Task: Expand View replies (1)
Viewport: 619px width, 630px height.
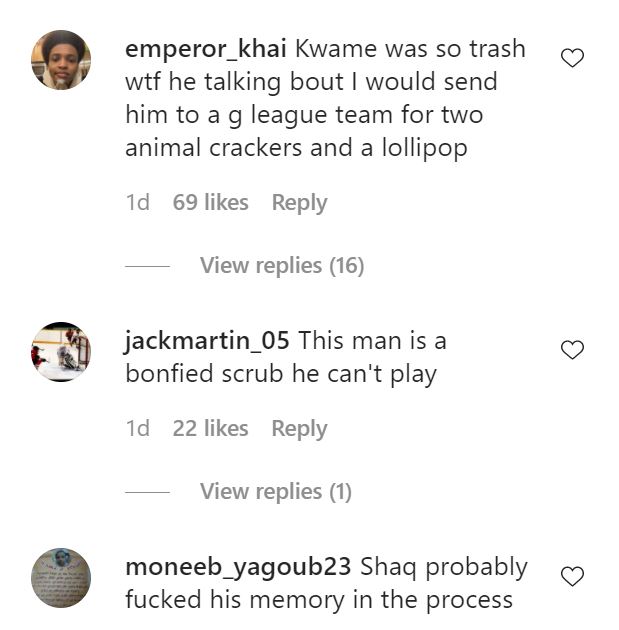Action: 275,491
